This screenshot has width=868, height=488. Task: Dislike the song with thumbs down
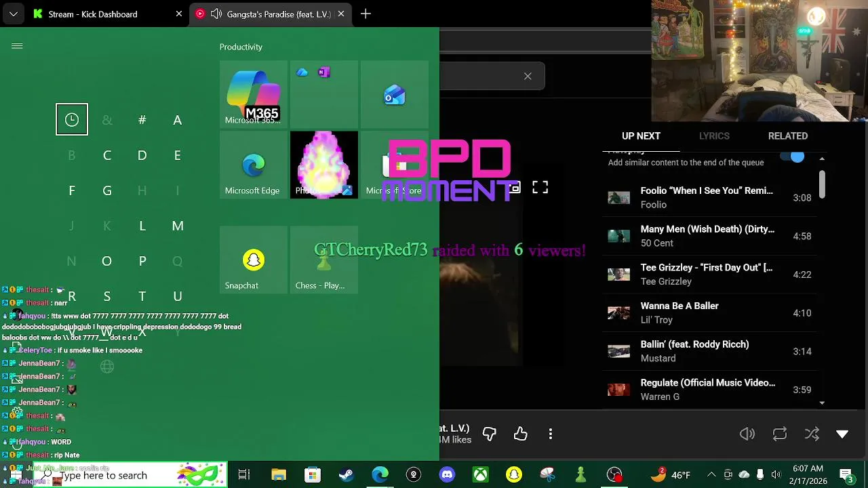click(x=489, y=434)
